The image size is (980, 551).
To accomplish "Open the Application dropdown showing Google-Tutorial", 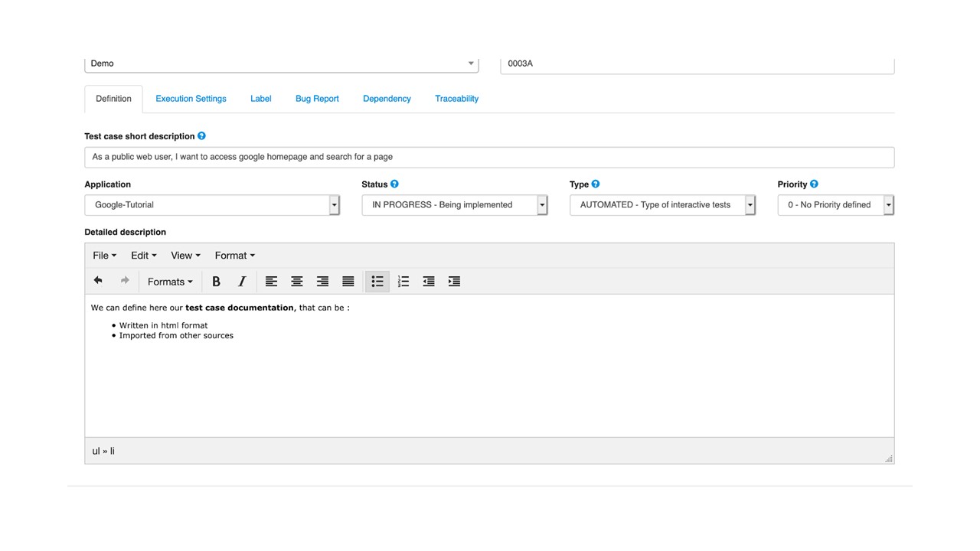I will click(x=212, y=205).
